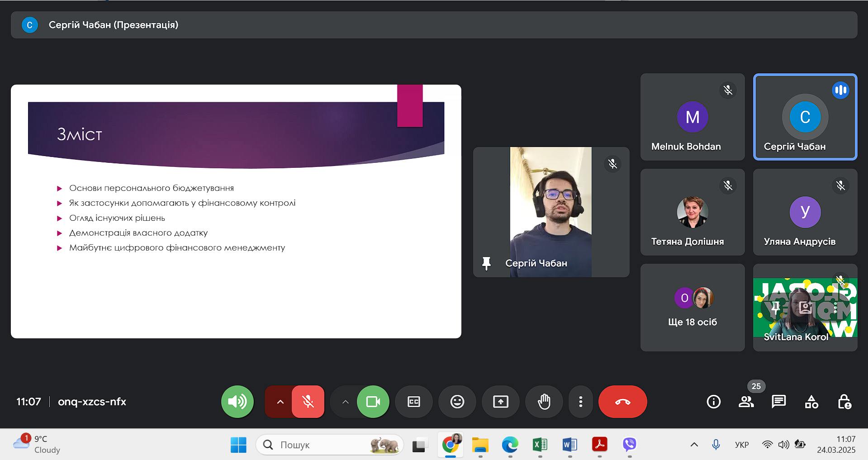The height and width of the screenshot is (460, 868).
Task: Unpin Сергій Чабан video using pin icon
Action: (x=486, y=263)
